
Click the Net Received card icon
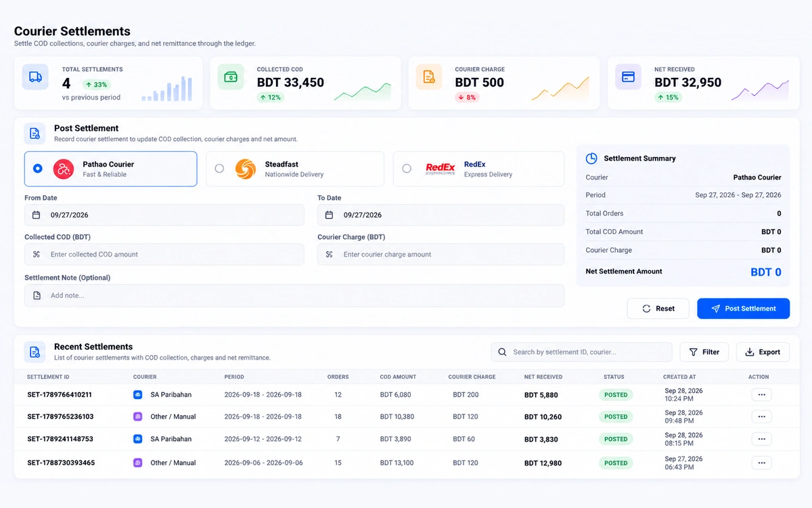[x=628, y=77]
